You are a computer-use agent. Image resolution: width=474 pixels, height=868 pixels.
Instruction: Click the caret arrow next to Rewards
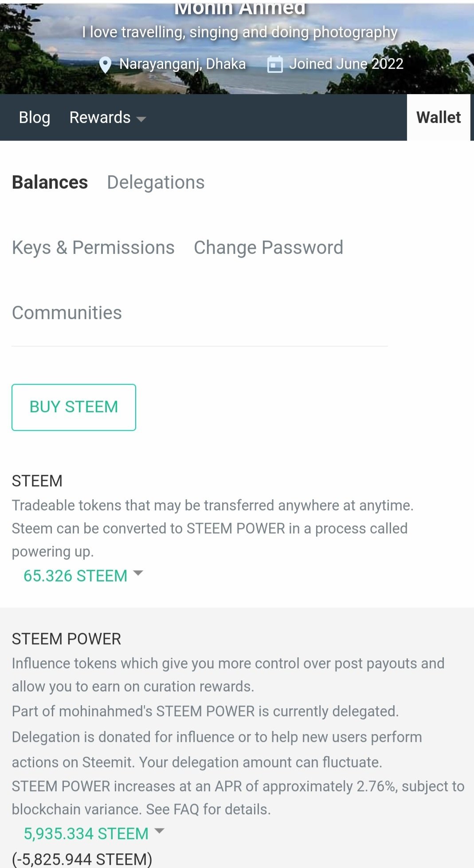[141, 119]
